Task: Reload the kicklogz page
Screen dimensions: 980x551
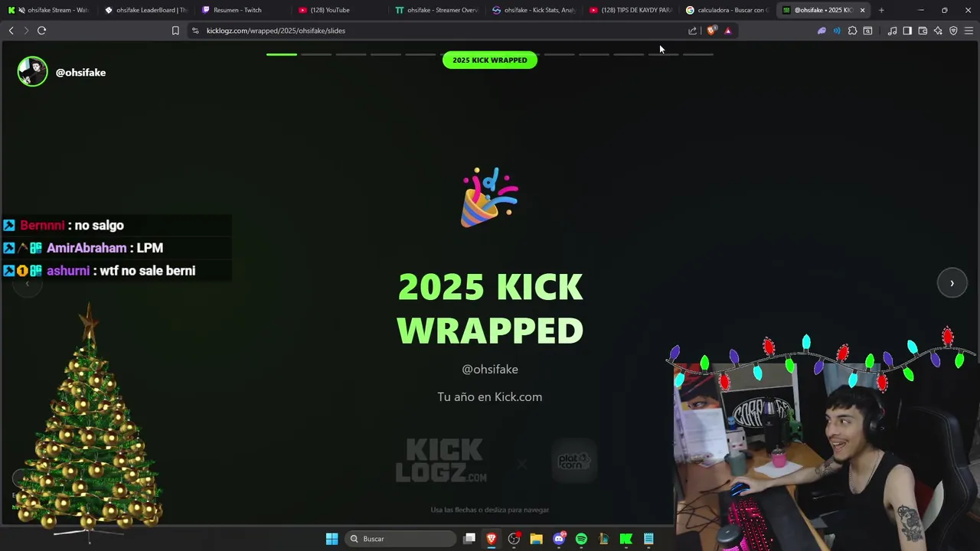Action: pos(41,31)
